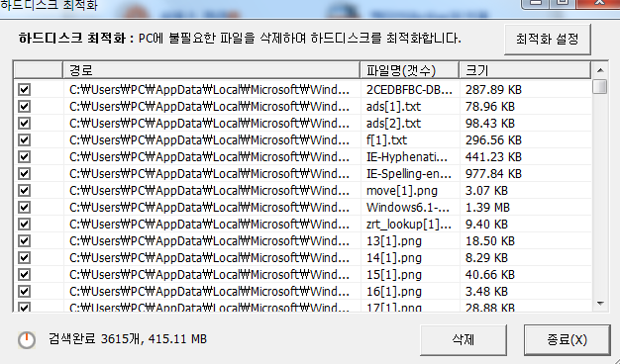
Task: Click the size value 296.56 KB
Action: tap(493, 140)
